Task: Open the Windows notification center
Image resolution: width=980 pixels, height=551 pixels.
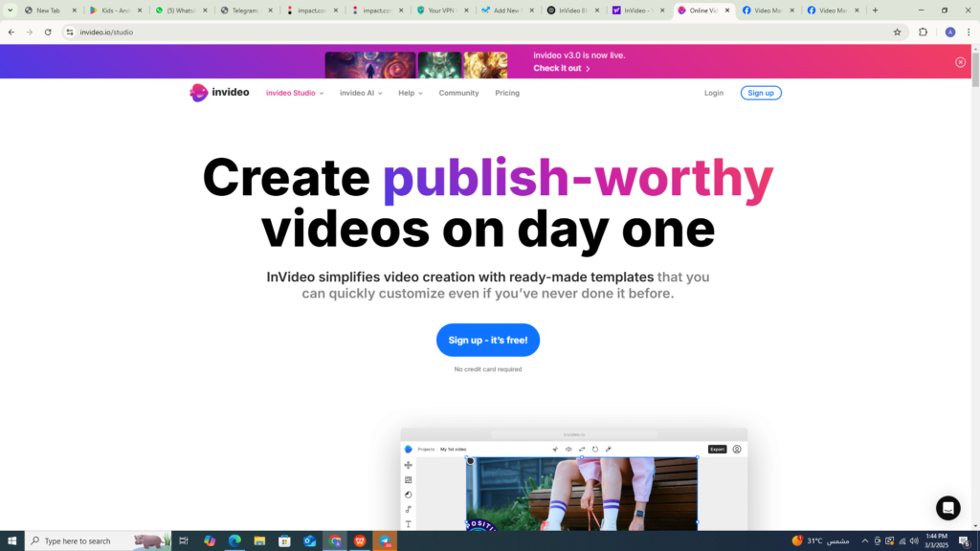Action: pyautogui.click(x=965, y=541)
